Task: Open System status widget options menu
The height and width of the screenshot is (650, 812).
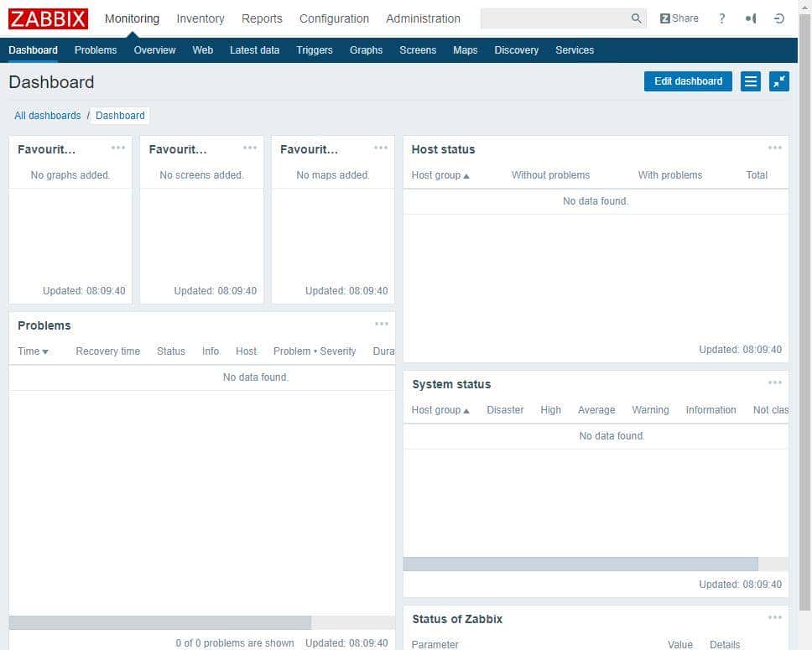Action: (774, 383)
